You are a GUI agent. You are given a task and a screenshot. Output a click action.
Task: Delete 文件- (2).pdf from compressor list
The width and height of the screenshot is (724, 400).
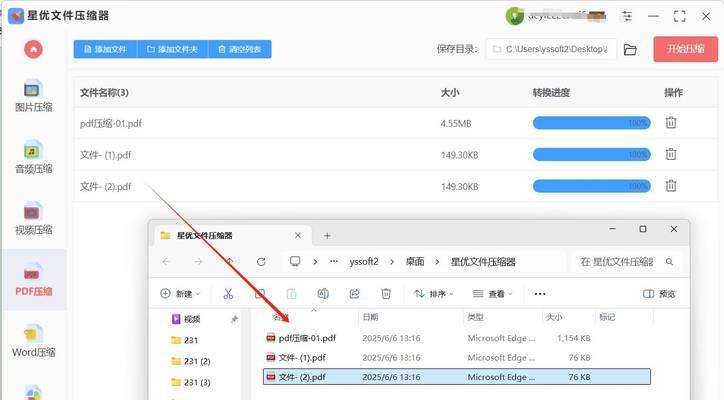pyautogui.click(x=671, y=186)
